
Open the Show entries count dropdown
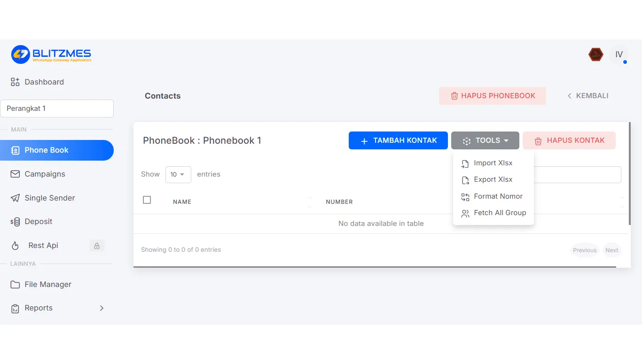coord(178,174)
